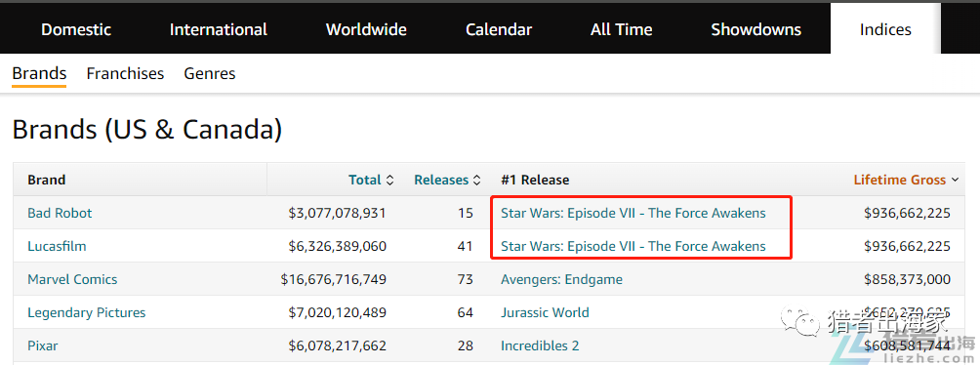Sort by Total column arrows icon
The width and height of the screenshot is (980, 365).
(390, 180)
